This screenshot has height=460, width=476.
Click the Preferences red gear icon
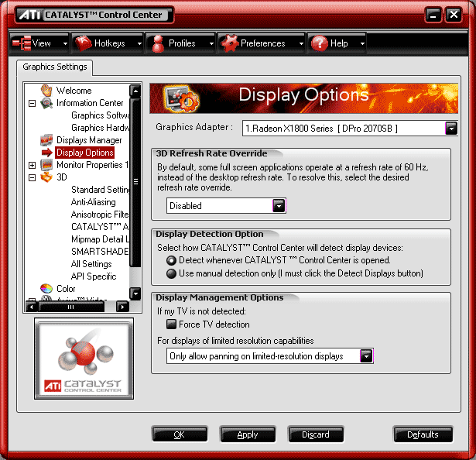(x=230, y=43)
